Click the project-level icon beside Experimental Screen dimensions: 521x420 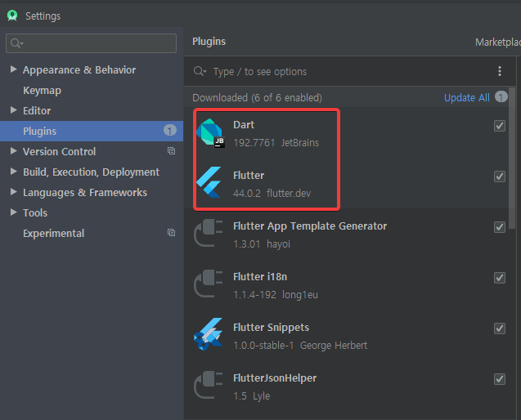(x=171, y=232)
